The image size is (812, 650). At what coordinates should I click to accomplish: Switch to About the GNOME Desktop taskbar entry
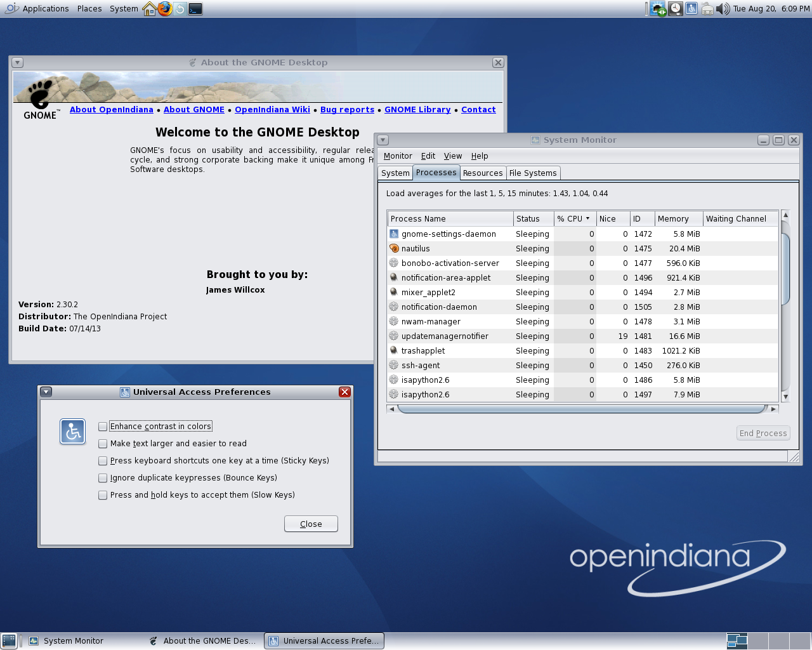203,641
